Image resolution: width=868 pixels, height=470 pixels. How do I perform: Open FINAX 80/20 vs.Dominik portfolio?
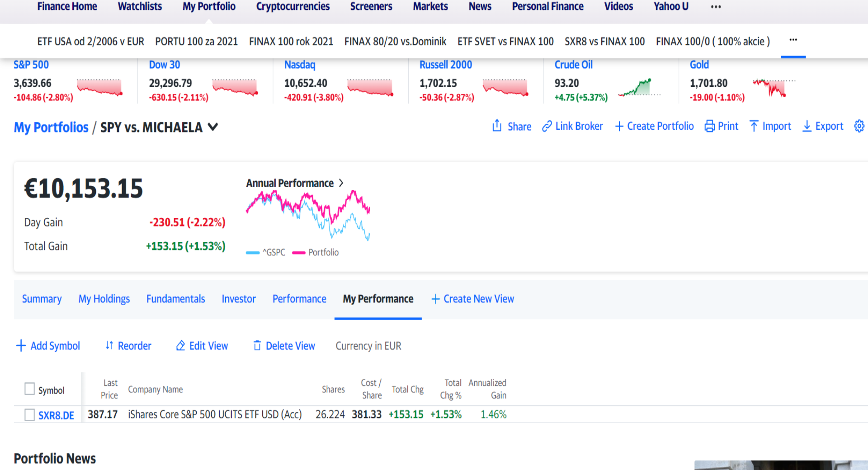click(x=395, y=42)
